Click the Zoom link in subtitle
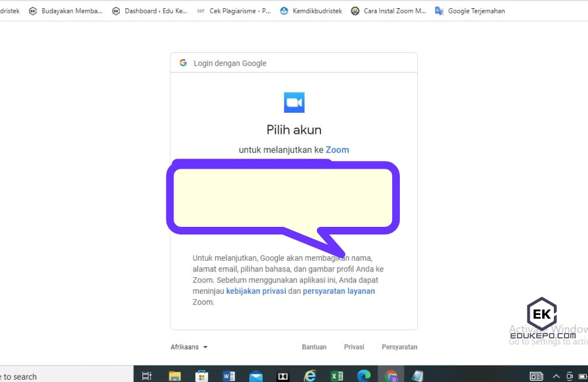The width and height of the screenshot is (588, 382). (x=337, y=150)
